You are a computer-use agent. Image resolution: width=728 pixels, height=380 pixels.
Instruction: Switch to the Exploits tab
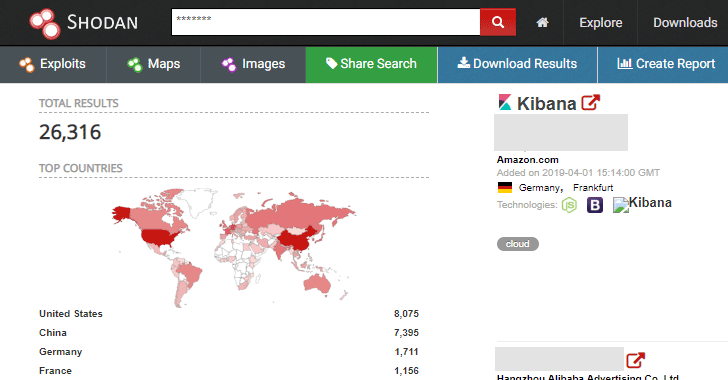[53, 64]
